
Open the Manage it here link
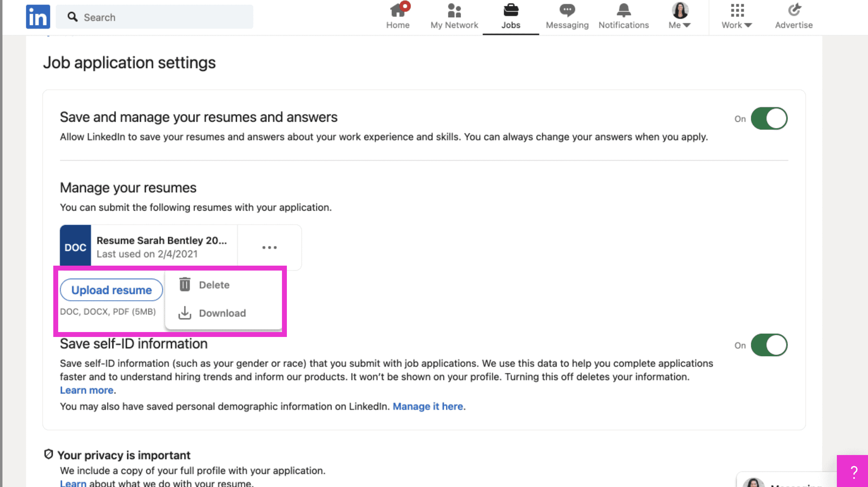pyautogui.click(x=428, y=406)
